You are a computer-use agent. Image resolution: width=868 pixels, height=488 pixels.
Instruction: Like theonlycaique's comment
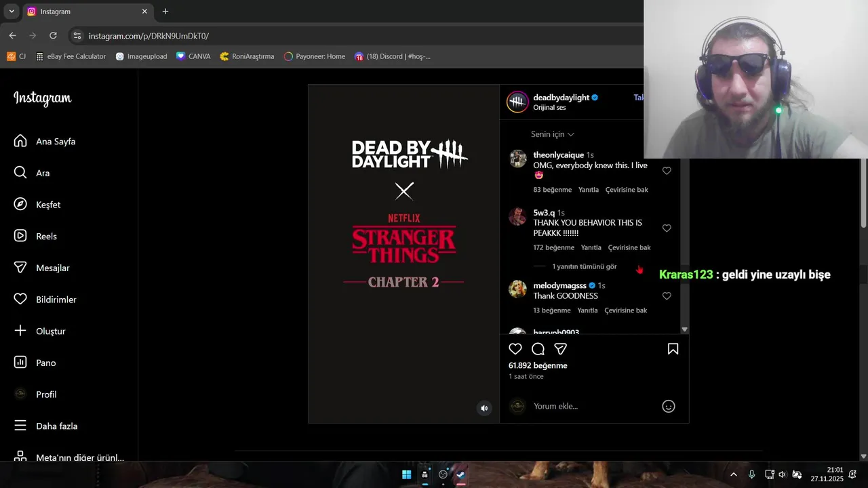coord(667,171)
